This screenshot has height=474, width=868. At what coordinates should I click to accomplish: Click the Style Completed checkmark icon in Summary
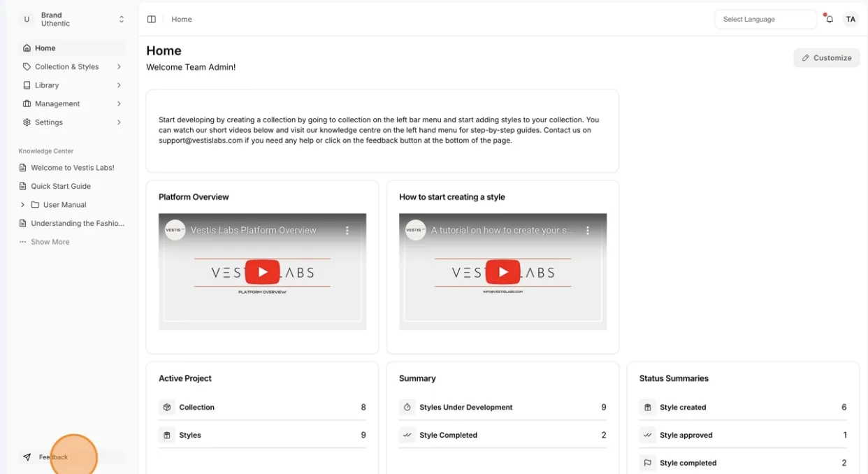(x=407, y=435)
